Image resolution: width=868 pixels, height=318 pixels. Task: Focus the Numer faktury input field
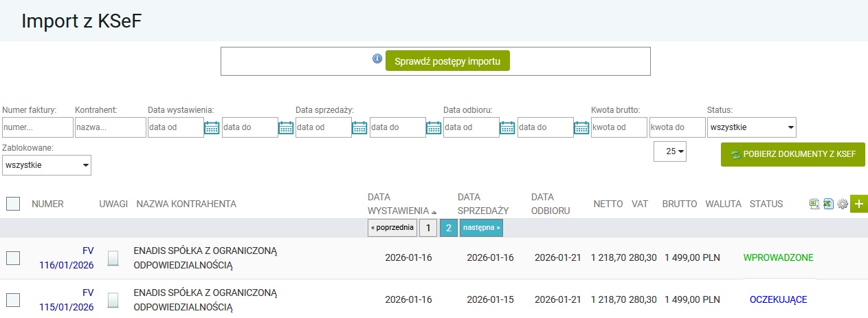pos(38,127)
